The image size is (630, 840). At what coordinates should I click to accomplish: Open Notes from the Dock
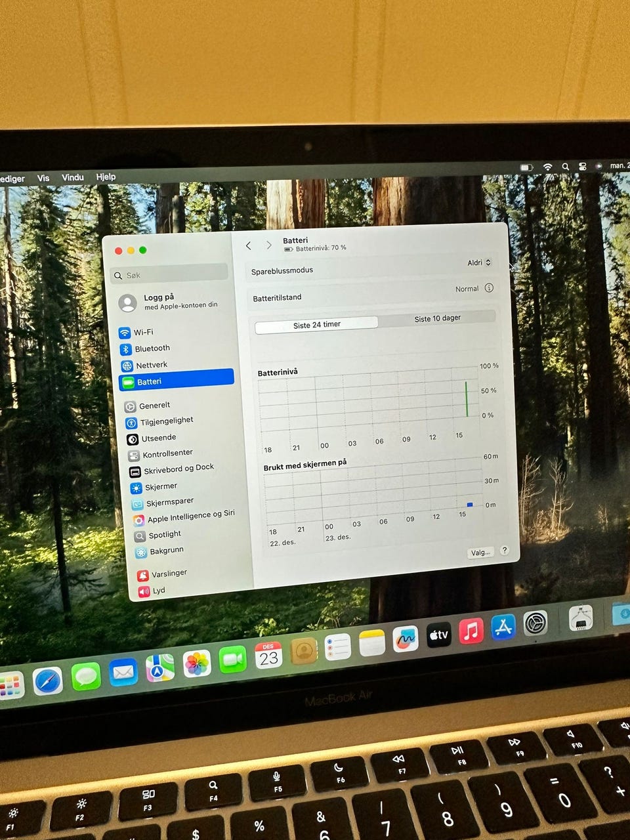pos(372,642)
